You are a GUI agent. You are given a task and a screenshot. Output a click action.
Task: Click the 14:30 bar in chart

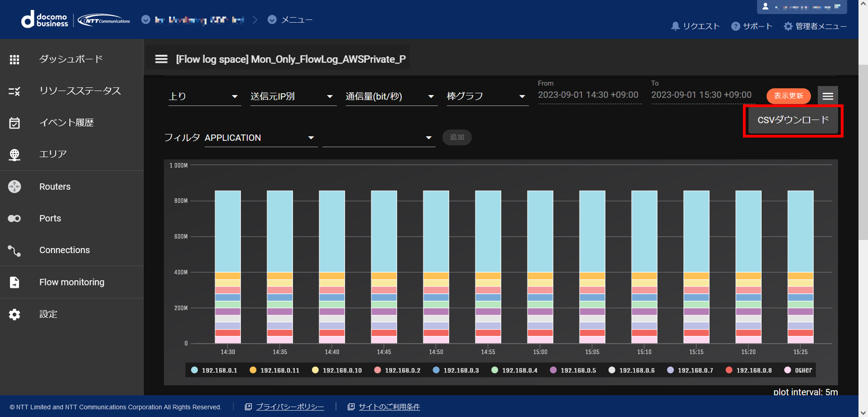click(x=228, y=267)
